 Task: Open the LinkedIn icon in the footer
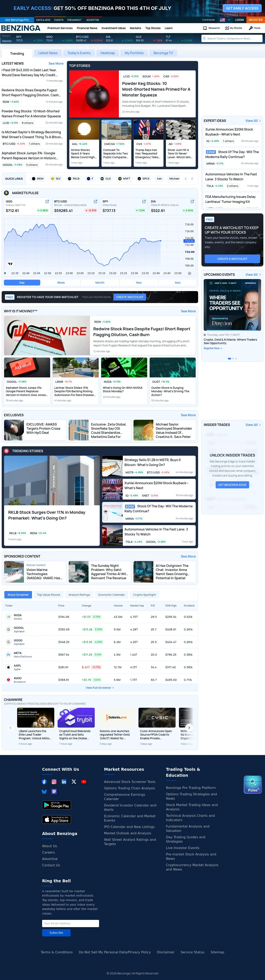64,782
